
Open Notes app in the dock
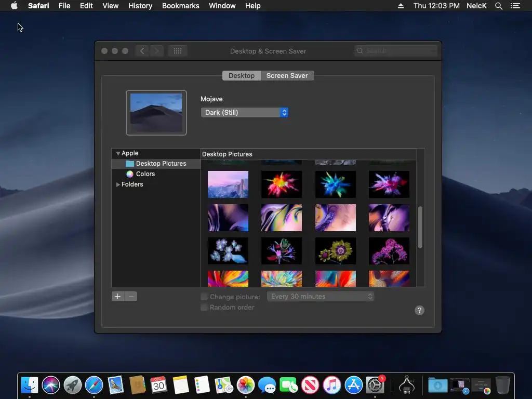(x=180, y=385)
